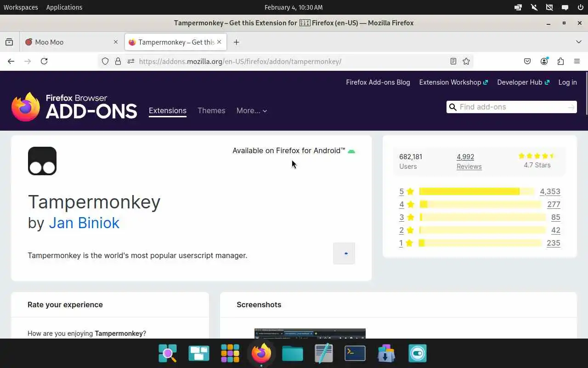
Task: Open author Jan Biniok's profile
Action: coord(84,223)
